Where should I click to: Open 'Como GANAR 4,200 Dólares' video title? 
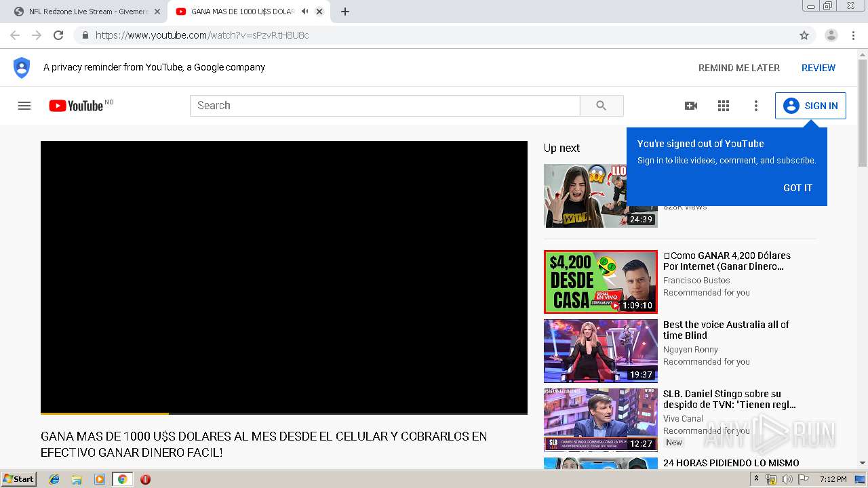tap(727, 261)
